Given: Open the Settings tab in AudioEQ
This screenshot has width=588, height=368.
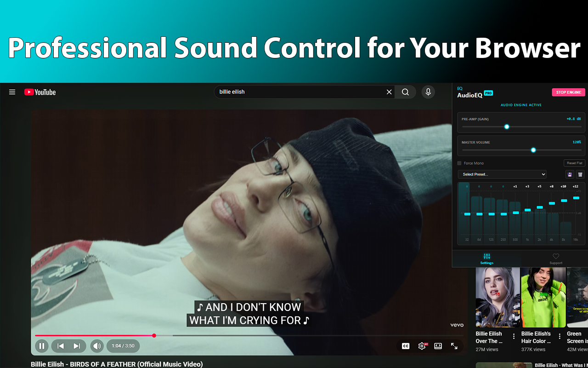Looking at the screenshot, I should click(x=487, y=259).
